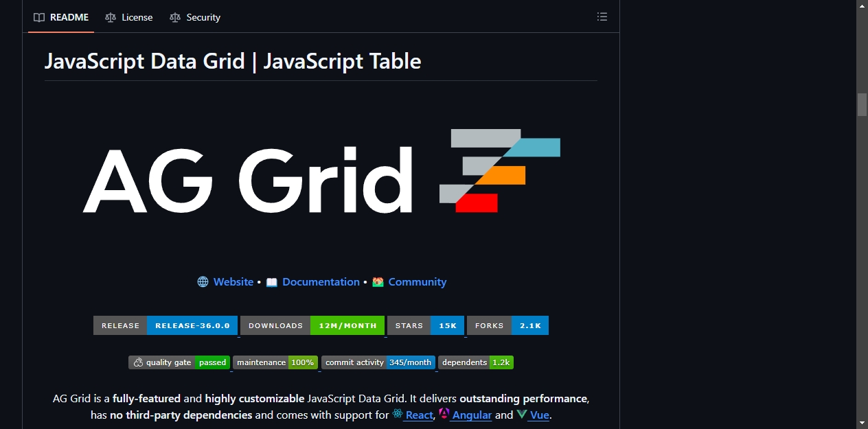The height and width of the screenshot is (429, 868).
Task: Open the Documentation link
Action: click(x=321, y=282)
